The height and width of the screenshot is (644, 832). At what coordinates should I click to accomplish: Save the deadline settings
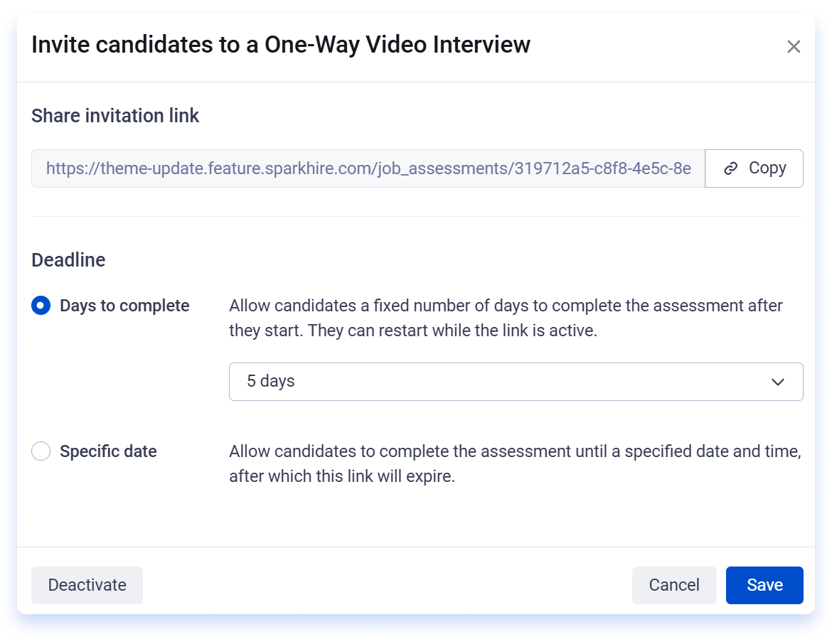[764, 585]
